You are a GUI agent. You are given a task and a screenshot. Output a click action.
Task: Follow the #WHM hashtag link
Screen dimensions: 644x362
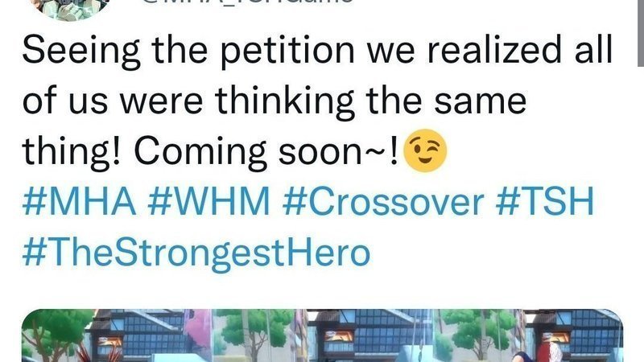pos(208,200)
